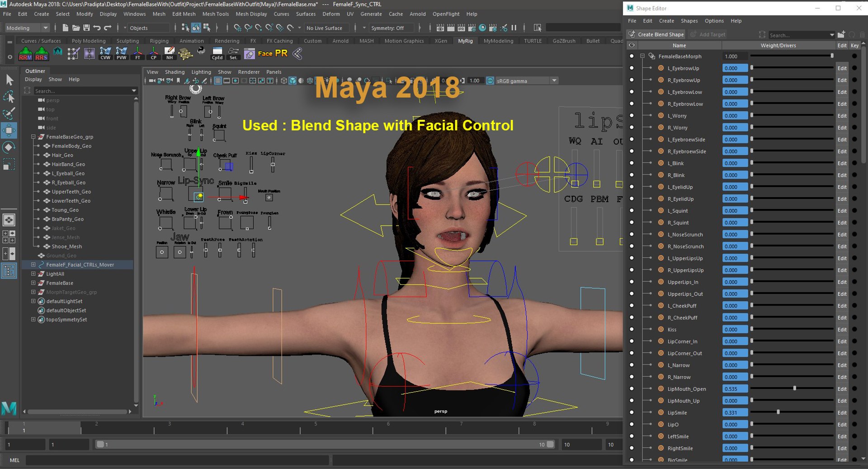Switch to the Animation shelf tab
The height and width of the screenshot is (469, 868).
(192, 41)
